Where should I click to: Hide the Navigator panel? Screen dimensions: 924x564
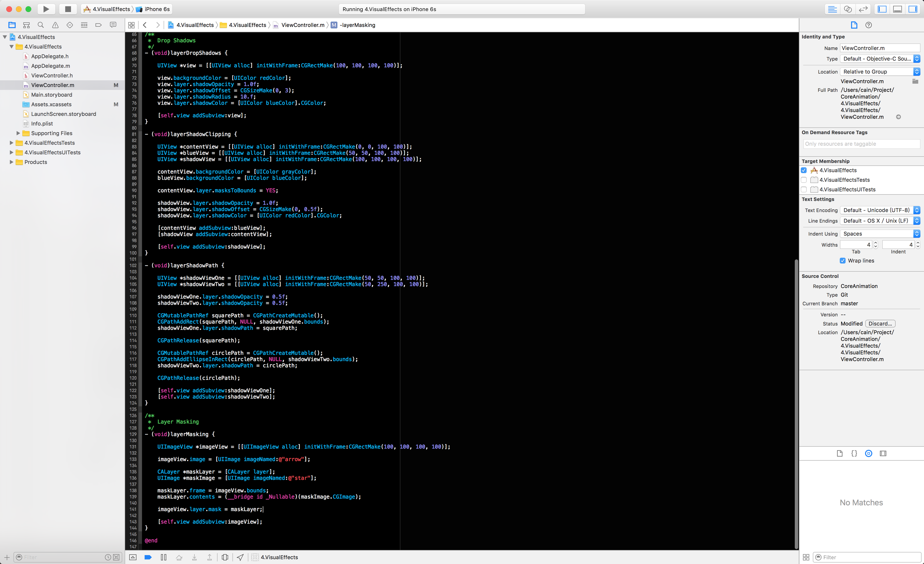(882, 9)
